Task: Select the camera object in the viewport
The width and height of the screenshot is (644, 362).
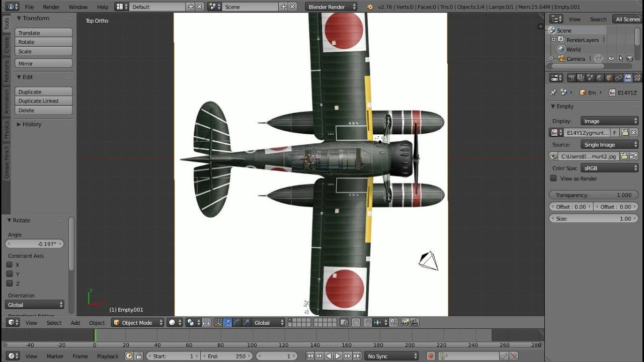Action: [x=428, y=261]
